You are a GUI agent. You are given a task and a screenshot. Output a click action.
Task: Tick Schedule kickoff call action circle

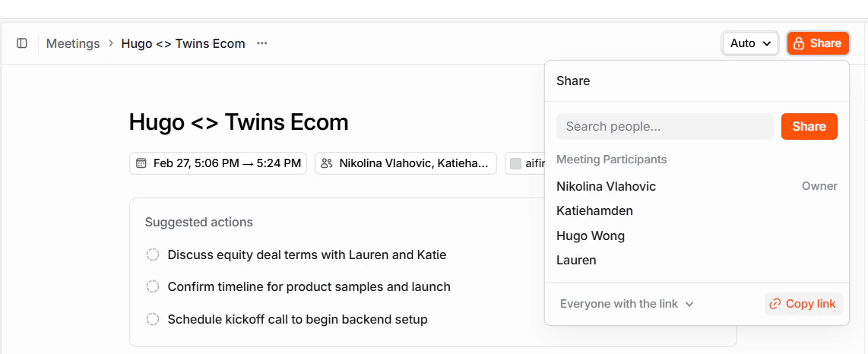(x=152, y=319)
